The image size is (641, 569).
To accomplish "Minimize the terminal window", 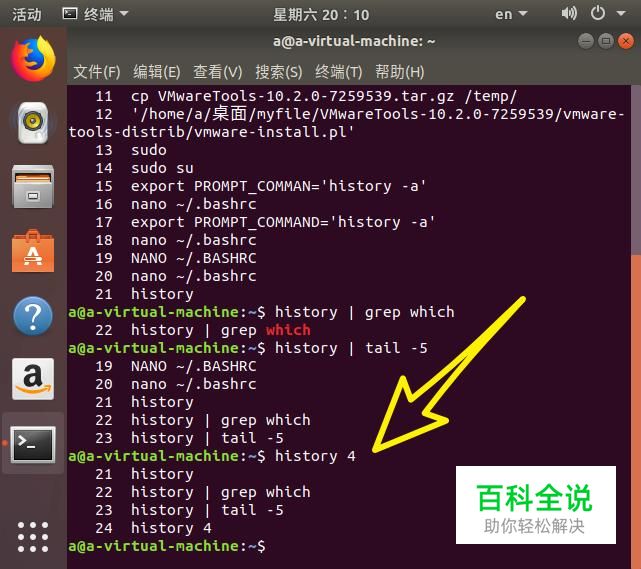I will pos(586,41).
